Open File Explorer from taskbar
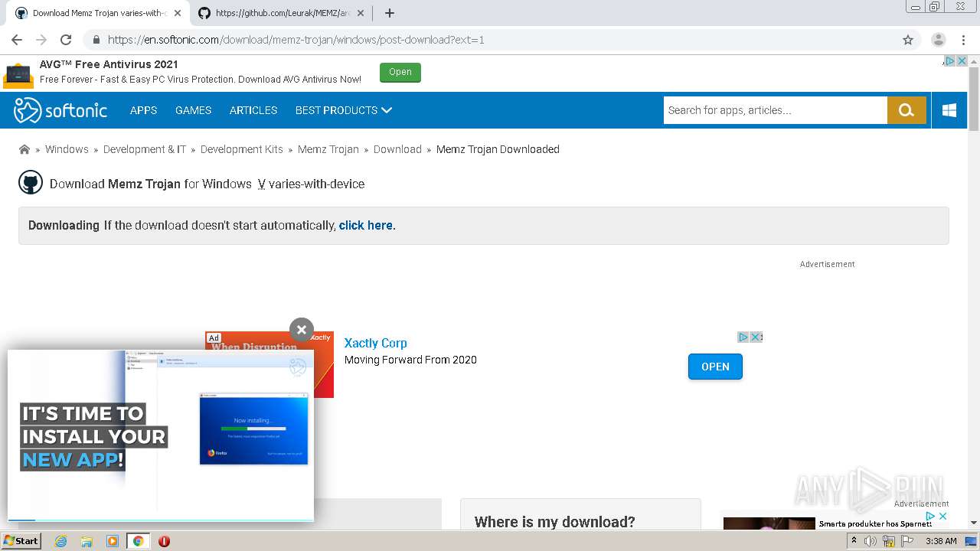Screen dimensions: 980x551 pyautogui.click(x=87, y=541)
